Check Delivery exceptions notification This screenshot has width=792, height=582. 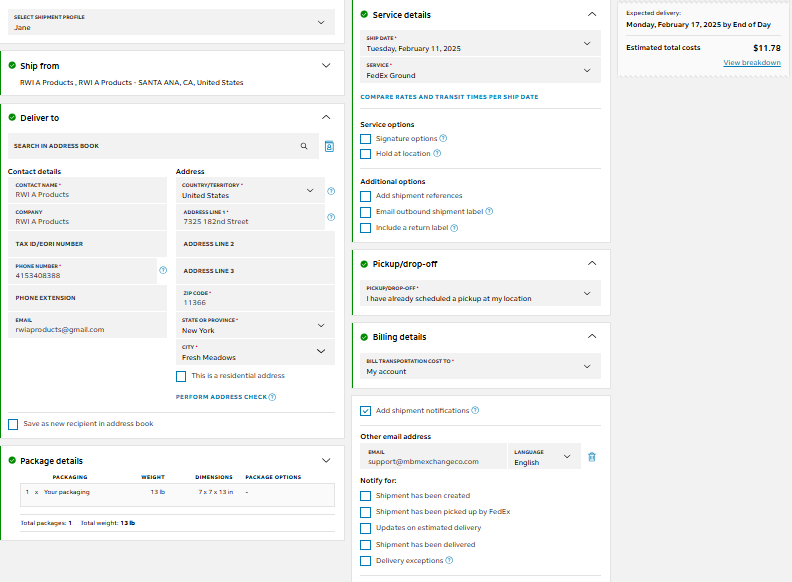[x=366, y=561]
